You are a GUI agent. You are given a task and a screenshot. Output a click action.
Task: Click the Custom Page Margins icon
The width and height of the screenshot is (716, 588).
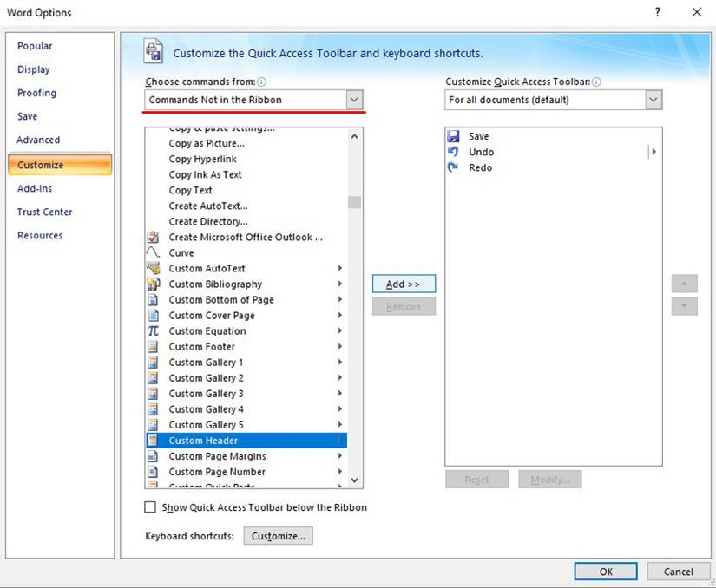153,456
